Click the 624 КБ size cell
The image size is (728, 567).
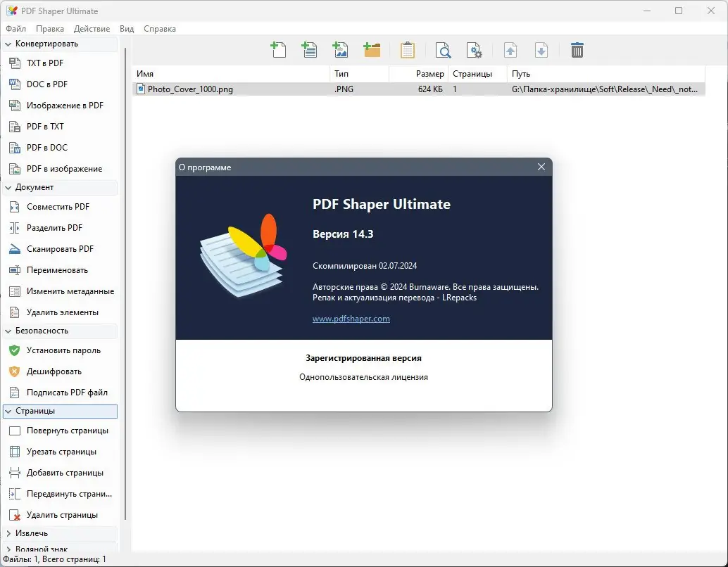430,89
